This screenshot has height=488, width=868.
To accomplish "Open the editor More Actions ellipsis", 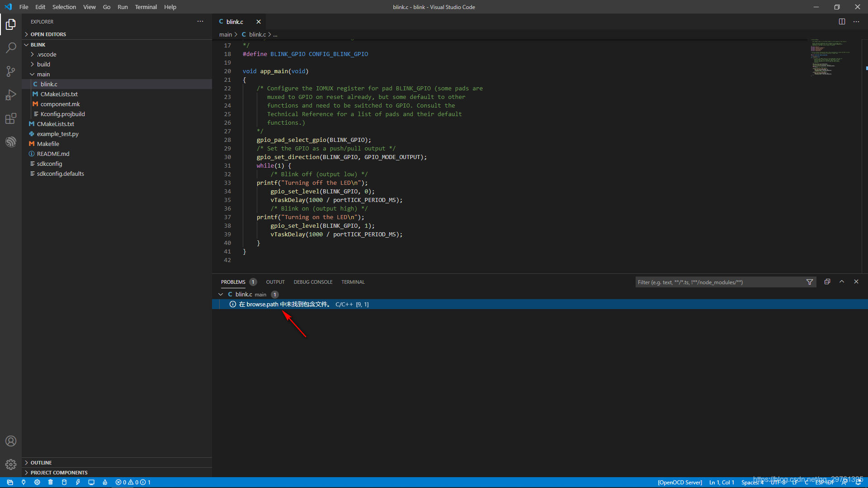I will (x=856, y=22).
